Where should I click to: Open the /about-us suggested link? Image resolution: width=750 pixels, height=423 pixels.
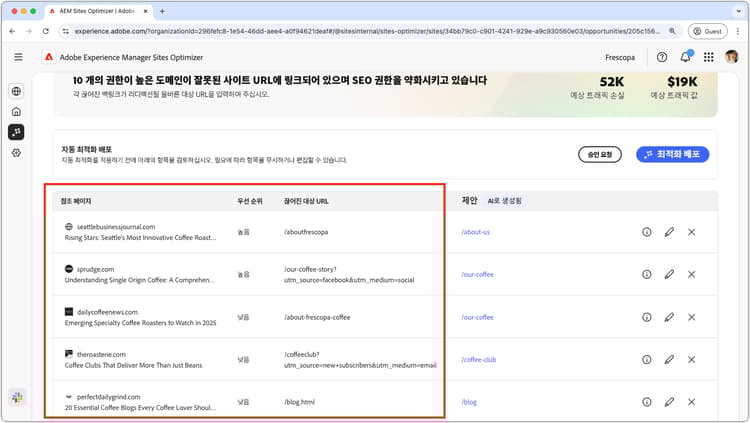point(475,232)
